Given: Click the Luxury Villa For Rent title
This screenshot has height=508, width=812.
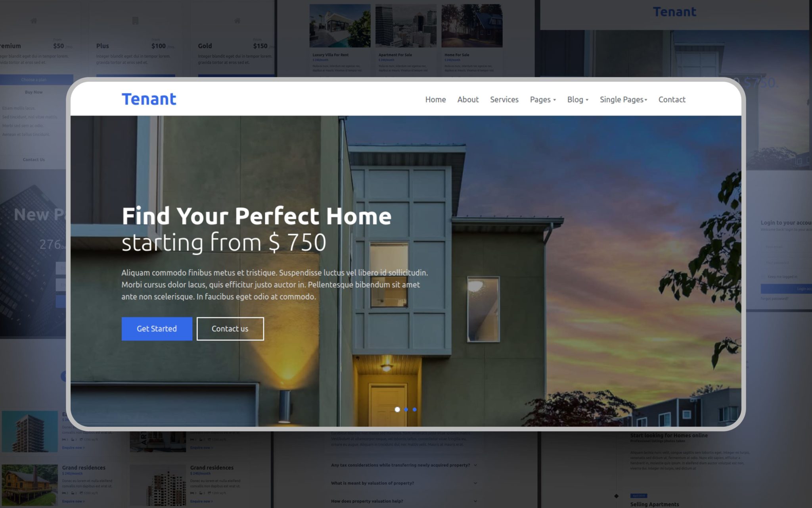Looking at the screenshot, I should pyautogui.click(x=330, y=55).
